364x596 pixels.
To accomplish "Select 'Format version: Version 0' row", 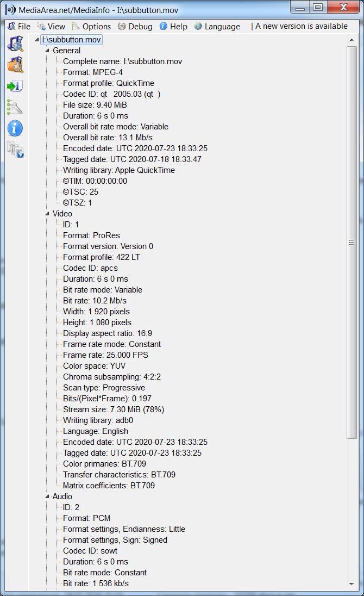I will click(x=108, y=246).
